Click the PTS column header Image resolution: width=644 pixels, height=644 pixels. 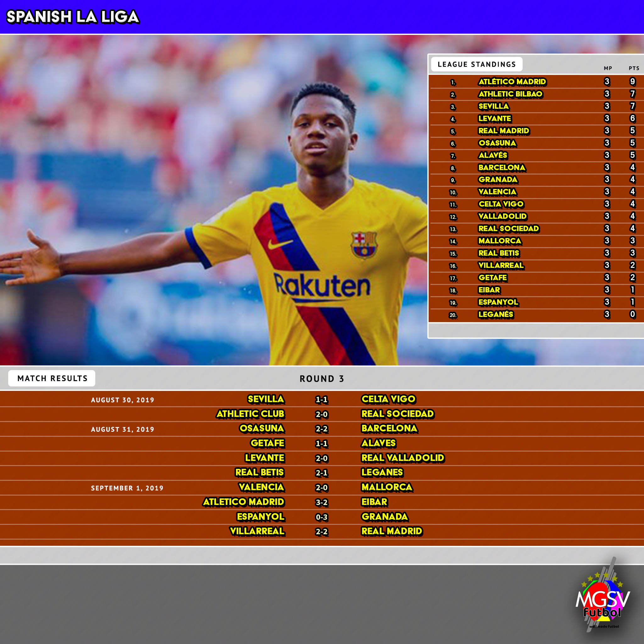tap(634, 68)
